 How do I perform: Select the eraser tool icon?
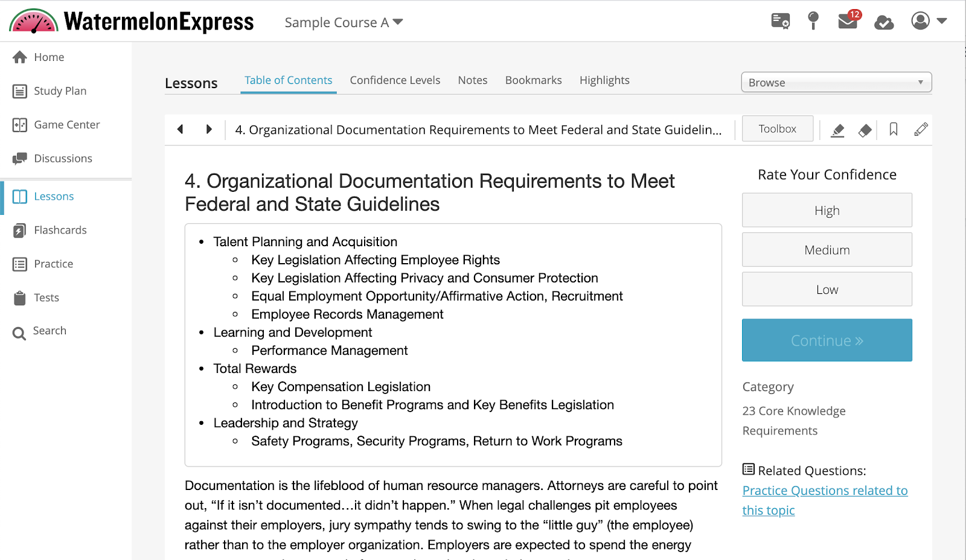865,130
